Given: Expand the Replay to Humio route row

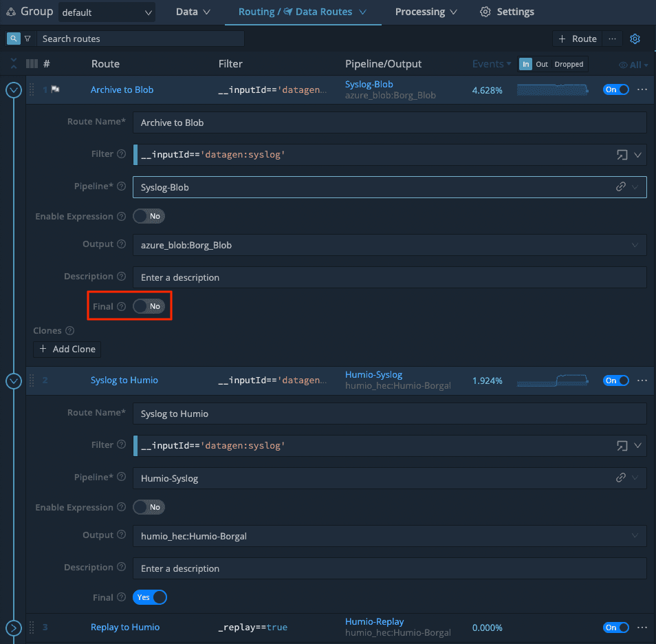Looking at the screenshot, I should [x=14, y=627].
